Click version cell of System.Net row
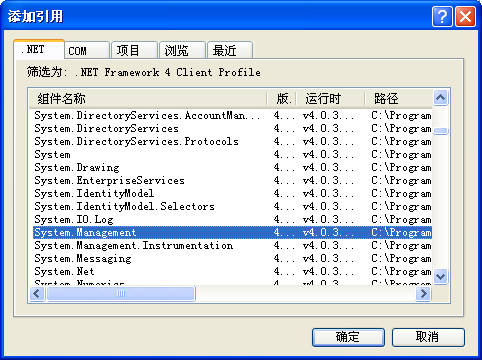This screenshot has width=482, height=360. (284, 271)
